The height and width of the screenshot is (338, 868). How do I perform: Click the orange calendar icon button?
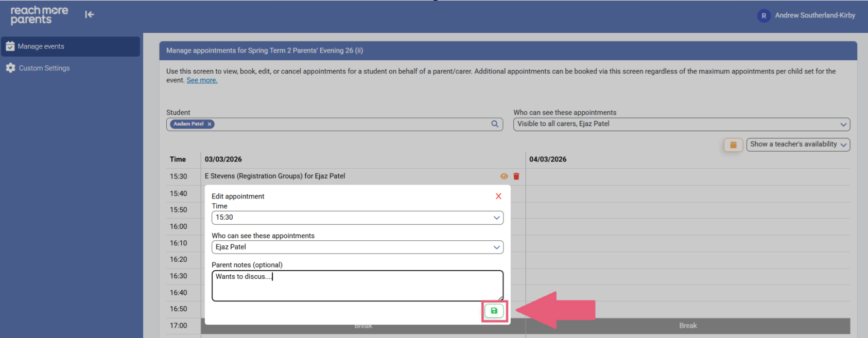click(733, 145)
